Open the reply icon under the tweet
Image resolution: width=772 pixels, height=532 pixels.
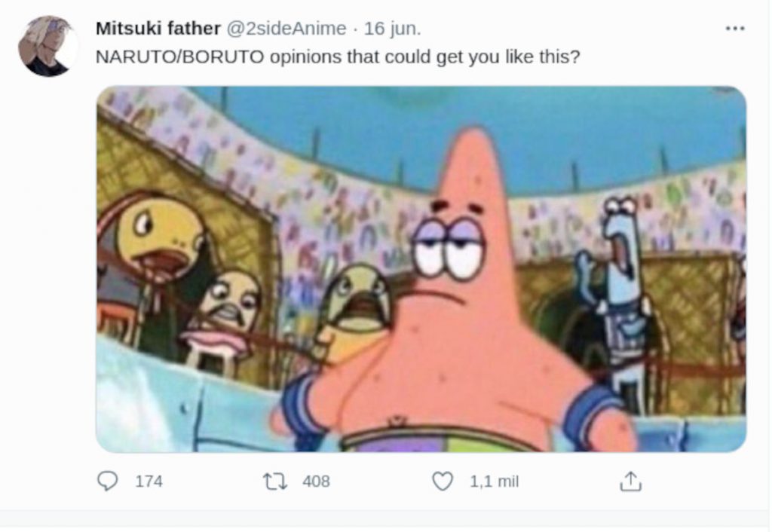108,481
